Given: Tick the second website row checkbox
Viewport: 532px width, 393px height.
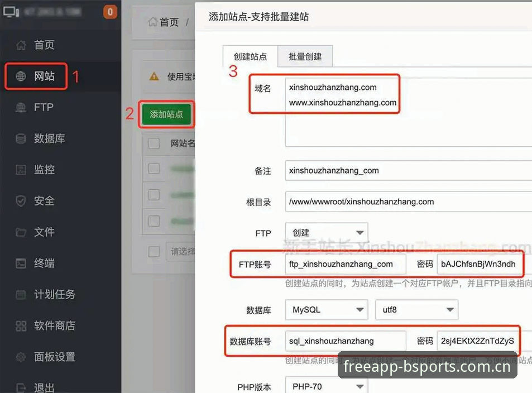Looking at the screenshot, I should pyautogui.click(x=154, y=195).
